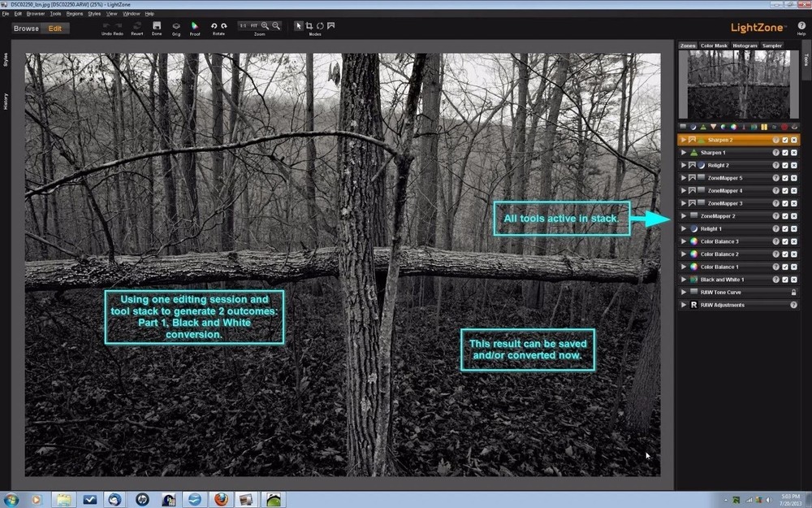Click the Orig icon to view original
This screenshot has width=812, height=508.
point(176,24)
